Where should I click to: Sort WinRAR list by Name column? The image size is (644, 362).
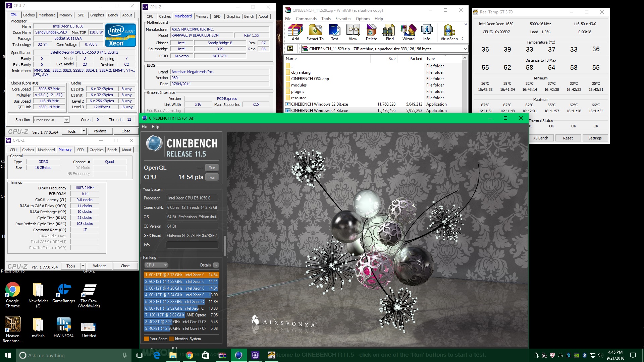[327, 59]
